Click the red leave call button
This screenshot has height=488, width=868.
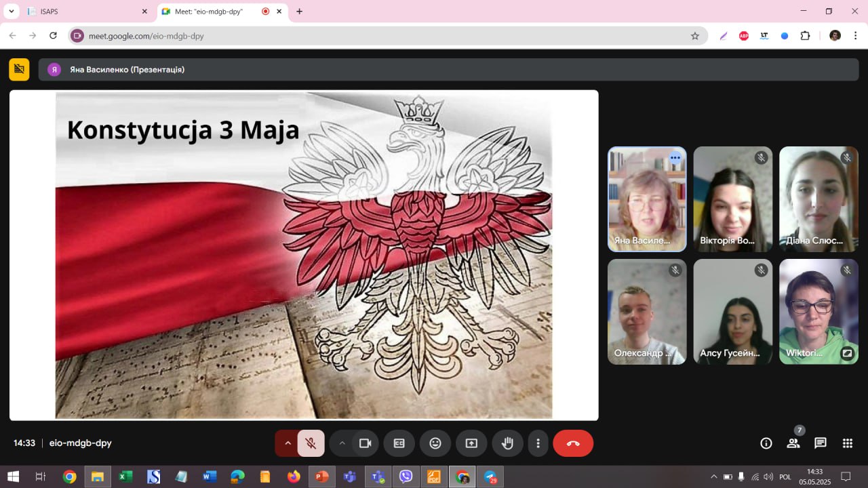click(573, 443)
